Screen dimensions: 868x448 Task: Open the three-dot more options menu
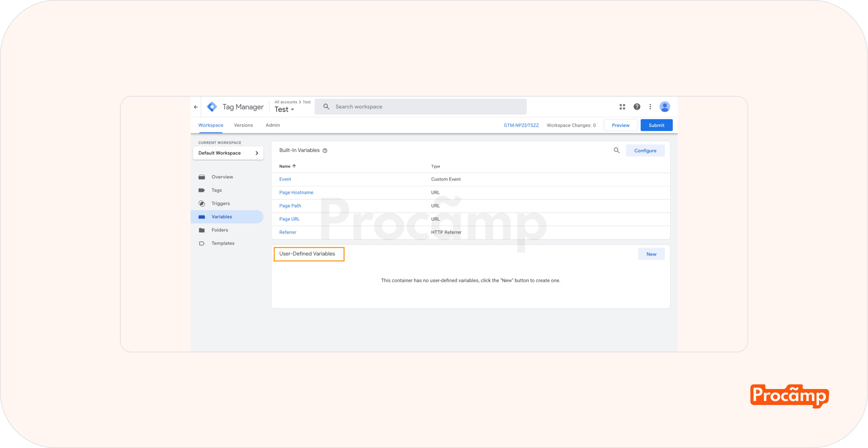[x=650, y=107]
